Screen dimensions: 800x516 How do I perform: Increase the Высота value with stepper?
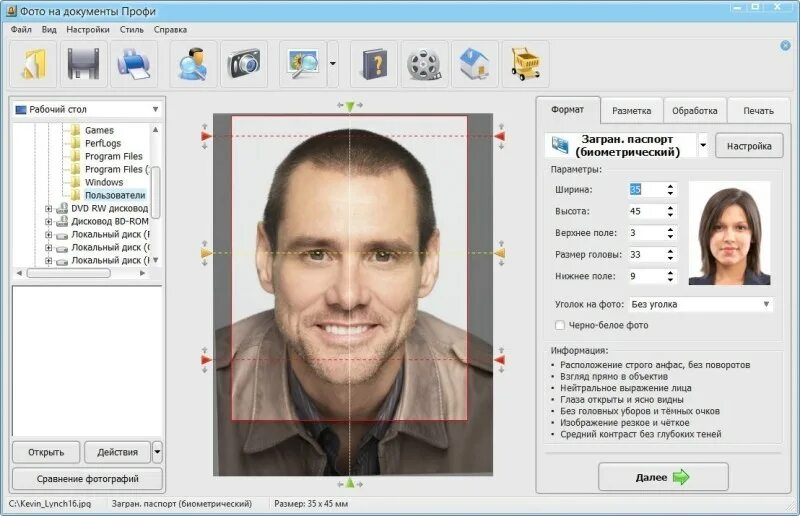tap(670, 208)
